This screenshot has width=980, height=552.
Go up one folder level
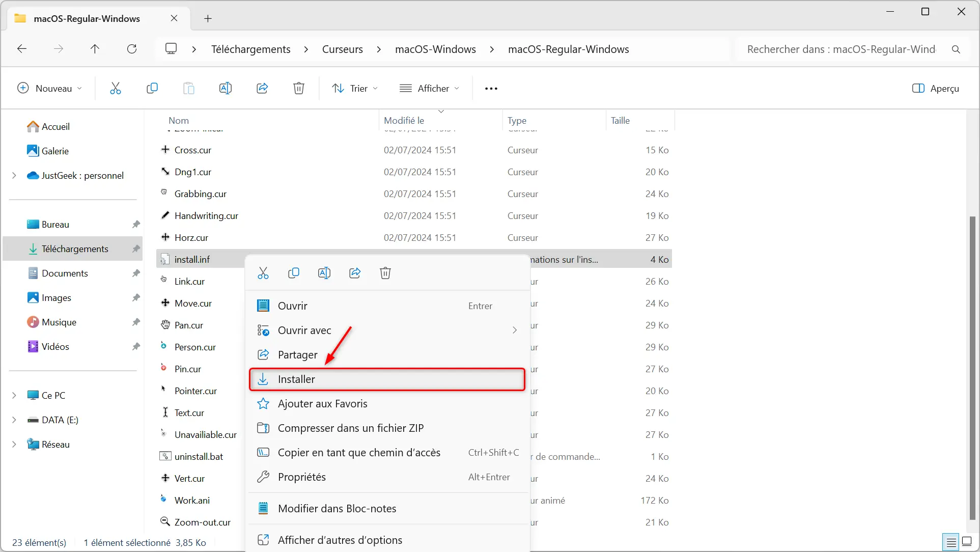[95, 49]
